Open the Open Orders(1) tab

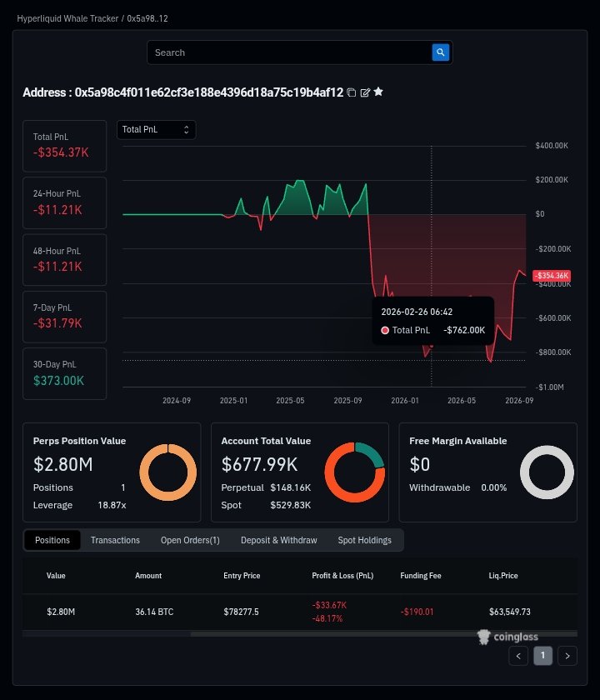(x=190, y=540)
